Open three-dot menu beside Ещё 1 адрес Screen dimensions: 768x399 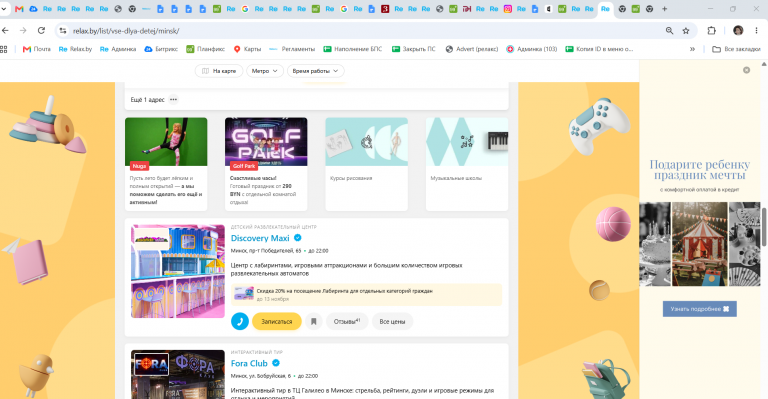(x=173, y=99)
